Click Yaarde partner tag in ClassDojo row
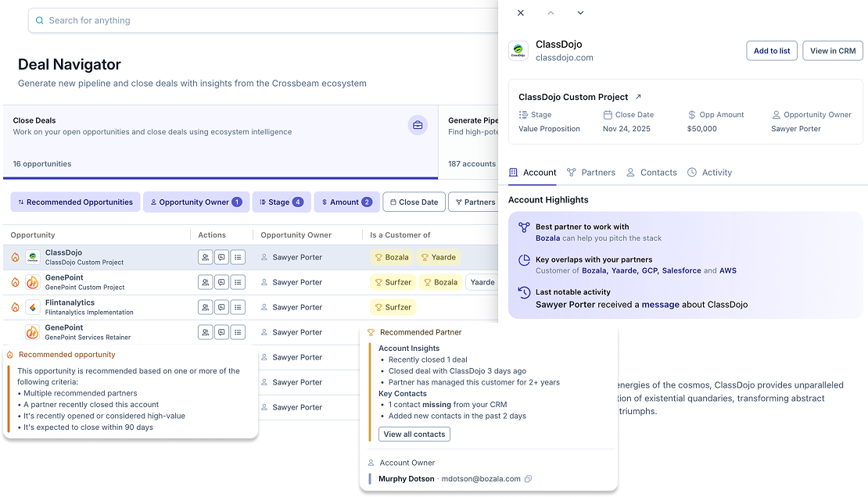This screenshot has height=497, width=868. (x=439, y=257)
